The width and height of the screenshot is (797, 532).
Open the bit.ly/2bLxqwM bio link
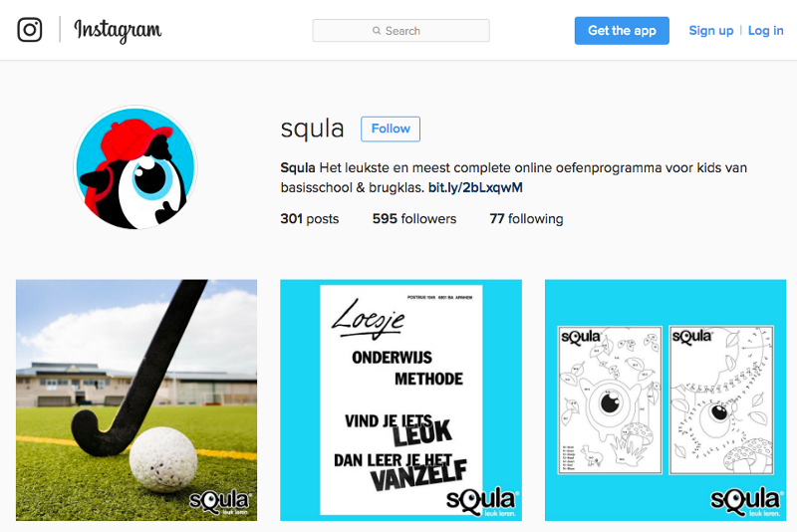[475, 187]
